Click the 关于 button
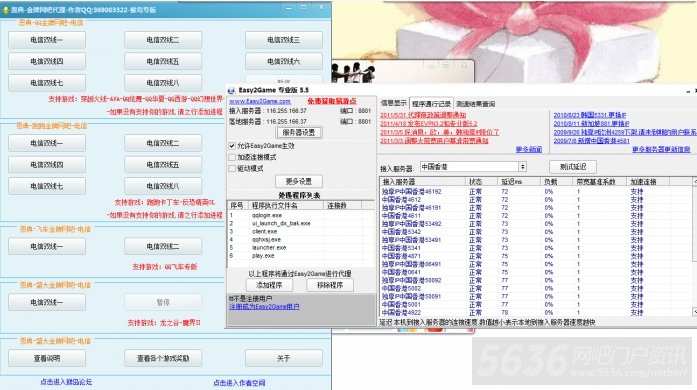 [x=284, y=358]
